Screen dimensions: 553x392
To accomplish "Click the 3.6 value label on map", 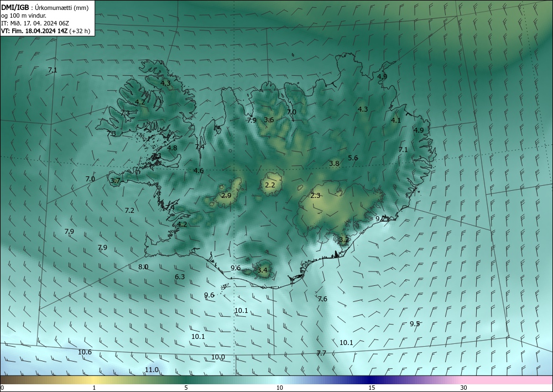I will click(269, 120).
